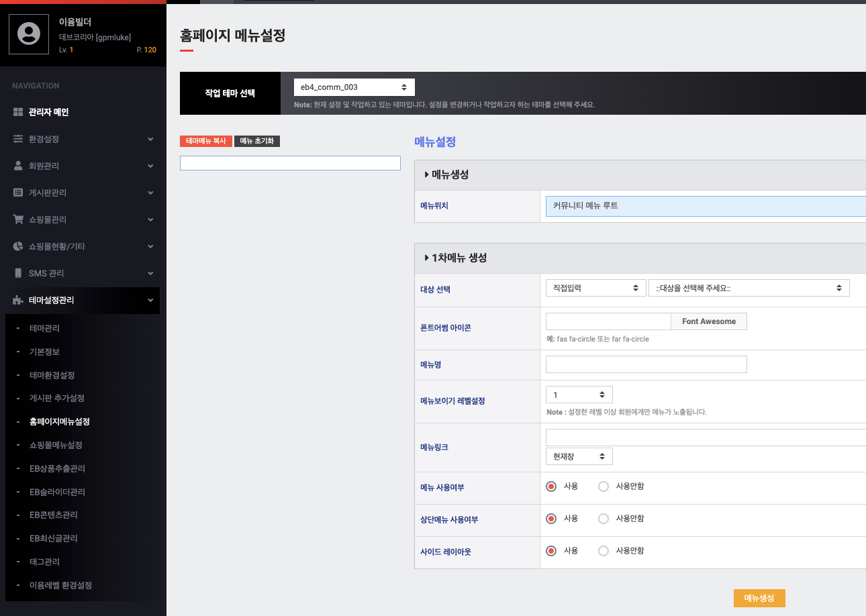The height and width of the screenshot is (616, 866).
Task: Open the 이윰레벨 환경설정 submenu item
Action: pyautogui.click(x=60, y=585)
